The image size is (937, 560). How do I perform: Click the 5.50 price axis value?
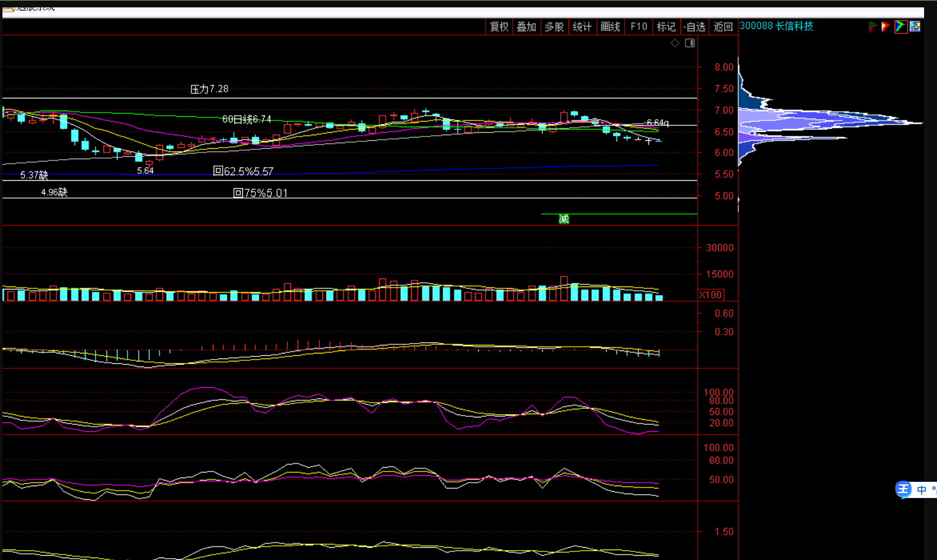[x=724, y=175]
